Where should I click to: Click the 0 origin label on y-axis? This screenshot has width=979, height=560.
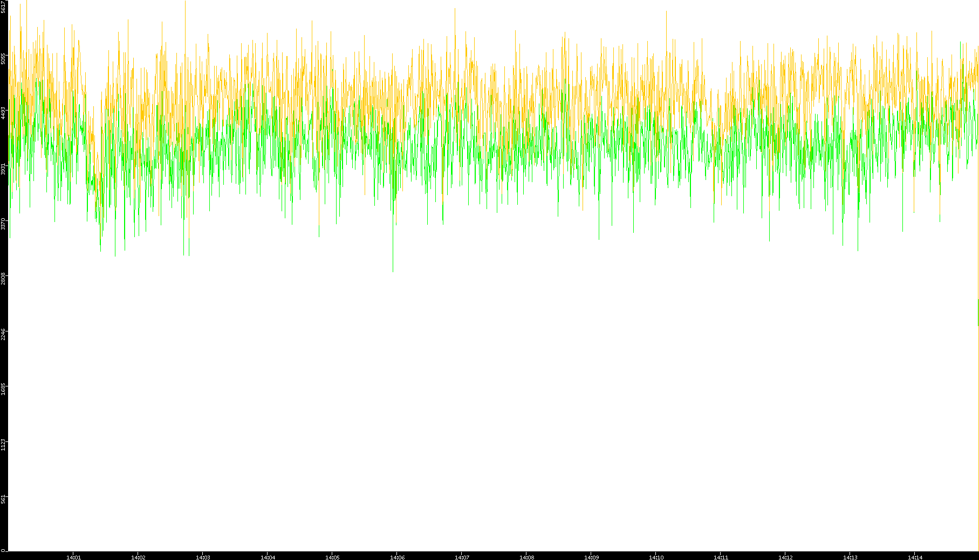(x=3, y=550)
